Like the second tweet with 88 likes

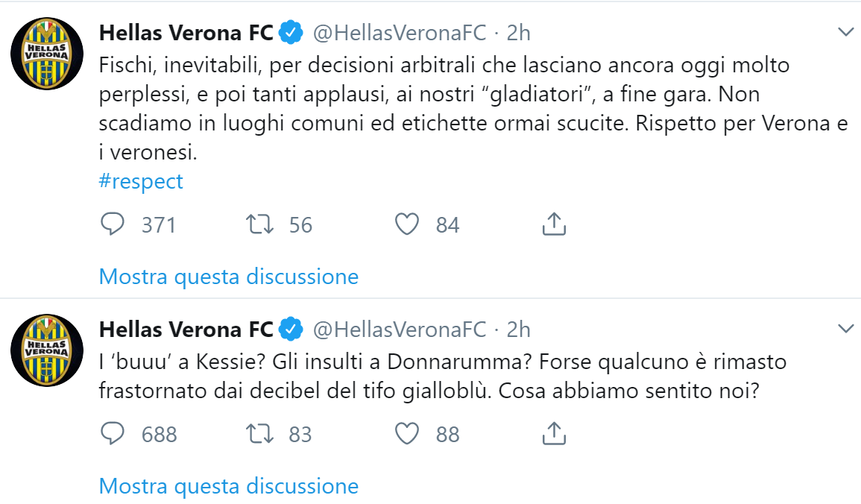tap(406, 433)
